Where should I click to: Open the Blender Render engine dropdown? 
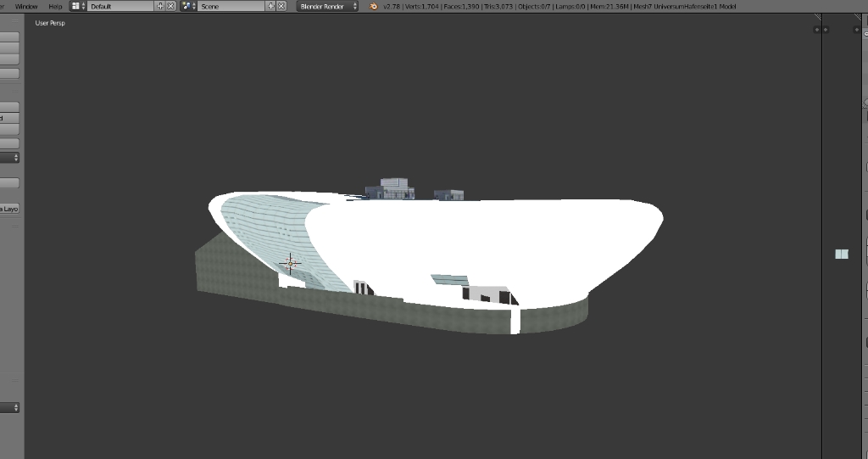point(327,6)
